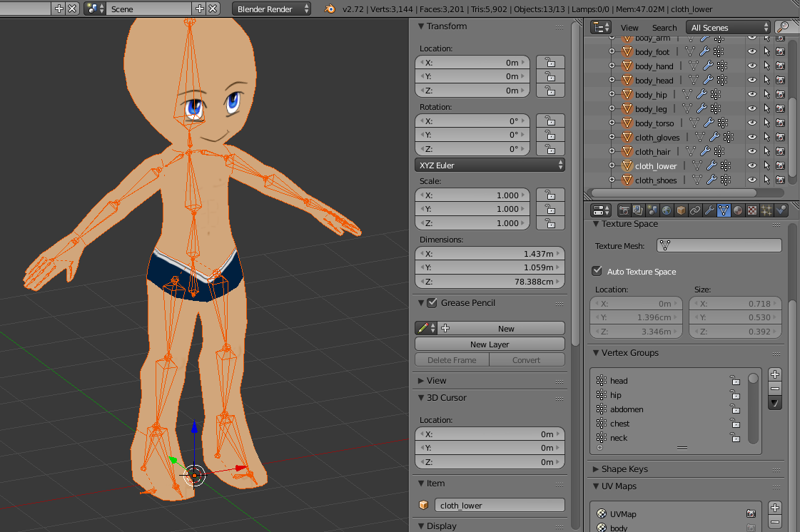Click the orange mesh icon of body_head
800x532 pixels.
pyautogui.click(x=627, y=80)
